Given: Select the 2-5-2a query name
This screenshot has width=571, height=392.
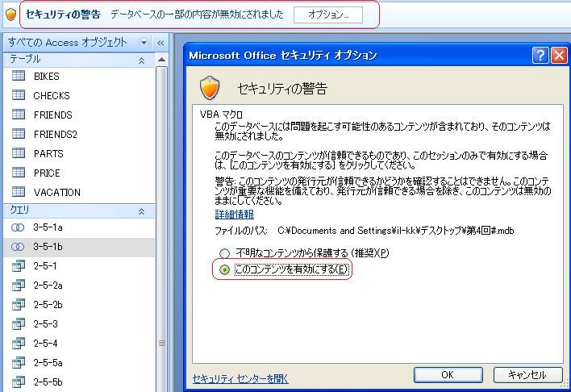Looking at the screenshot, I should (x=48, y=286).
